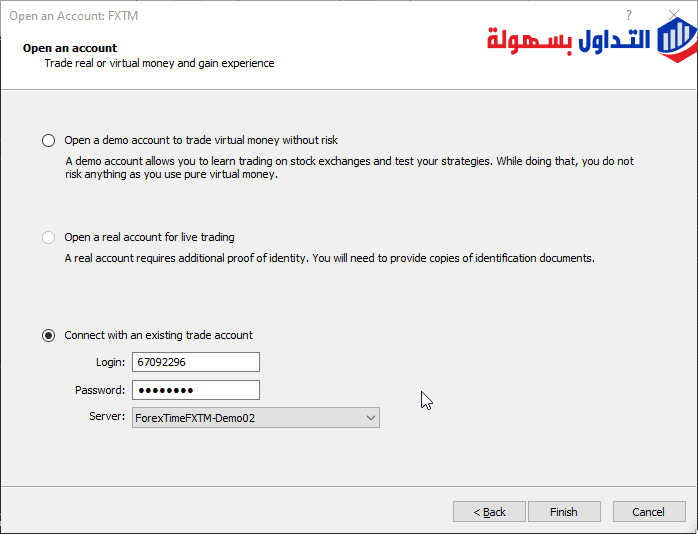
Task: Choose the real account for live trading option
Action: click(x=49, y=238)
